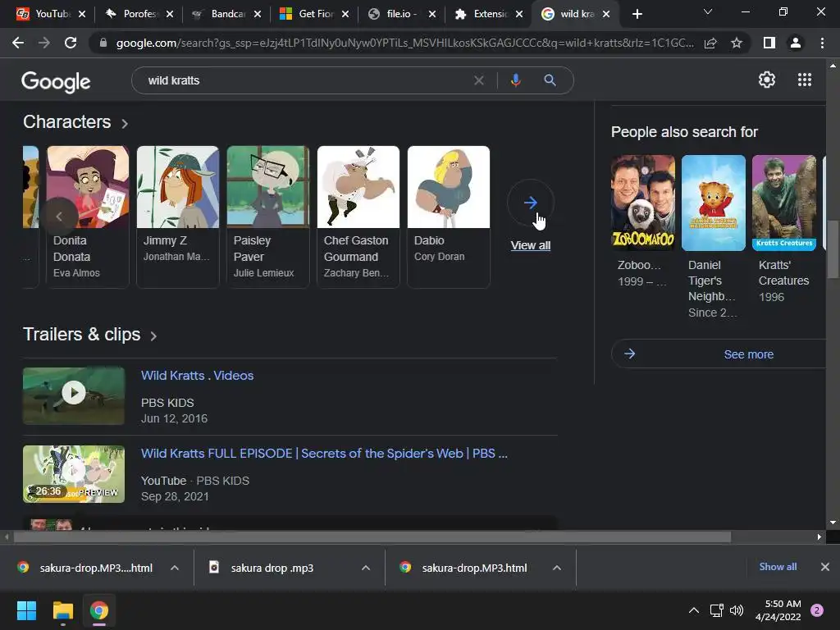Expand options for sakura-drop.MP3.html download
The image size is (840, 630).
[557, 568]
